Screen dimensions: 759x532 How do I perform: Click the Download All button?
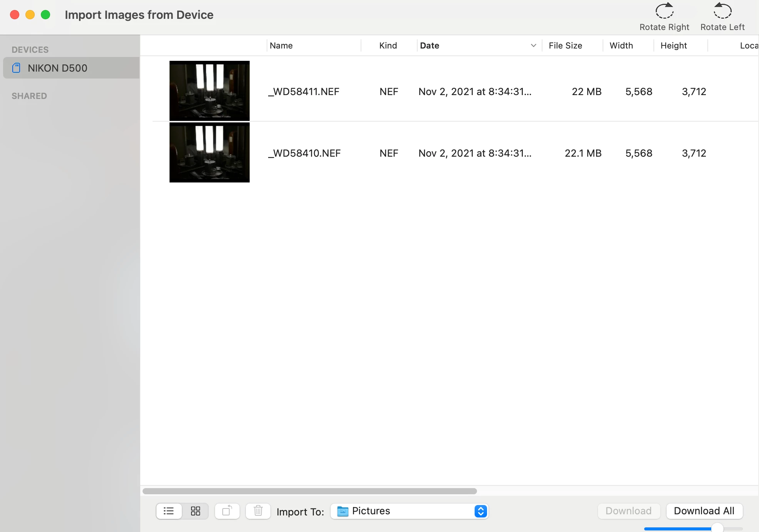click(x=704, y=511)
